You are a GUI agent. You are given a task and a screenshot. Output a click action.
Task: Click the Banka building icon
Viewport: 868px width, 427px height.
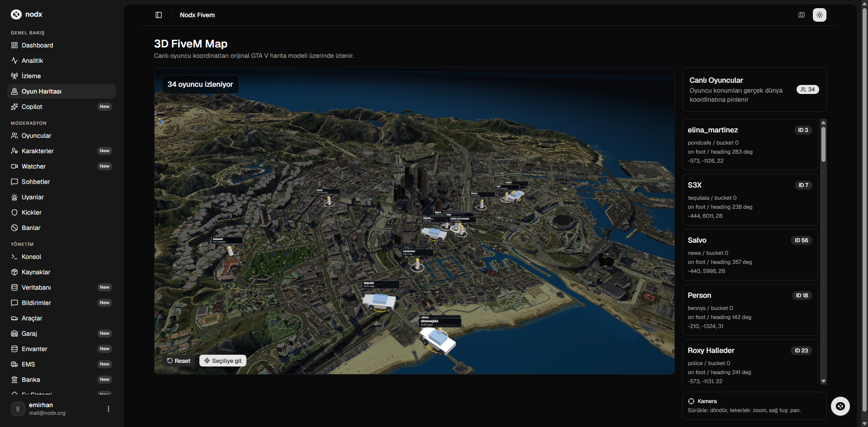pyautogui.click(x=14, y=380)
